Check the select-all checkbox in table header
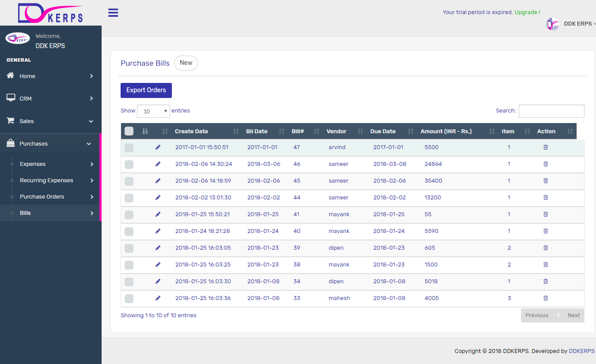This screenshot has width=596, height=364. click(129, 131)
